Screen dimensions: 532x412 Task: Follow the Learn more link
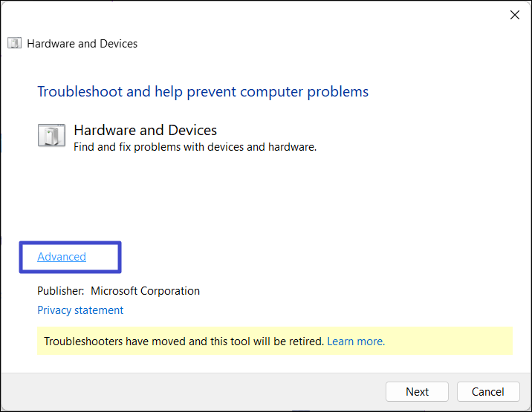point(356,341)
